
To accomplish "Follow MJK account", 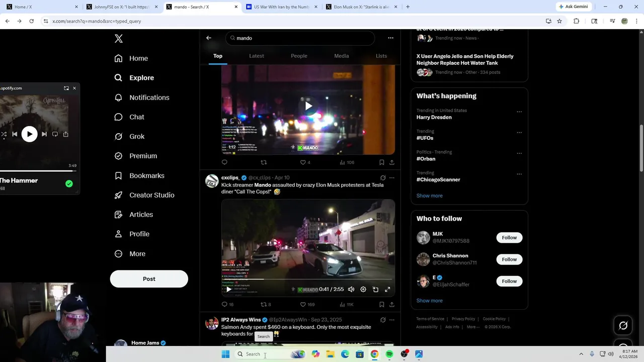I will click(509, 238).
